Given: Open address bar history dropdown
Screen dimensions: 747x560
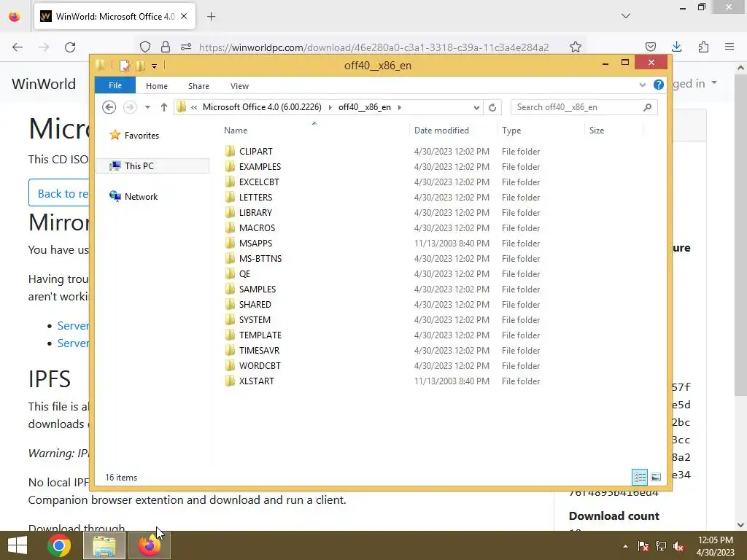Looking at the screenshot, I should (476, 107).
